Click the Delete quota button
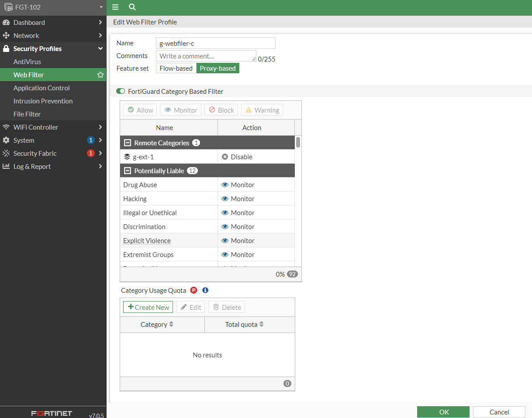532x418 pixels. click(x=227, y=307)
